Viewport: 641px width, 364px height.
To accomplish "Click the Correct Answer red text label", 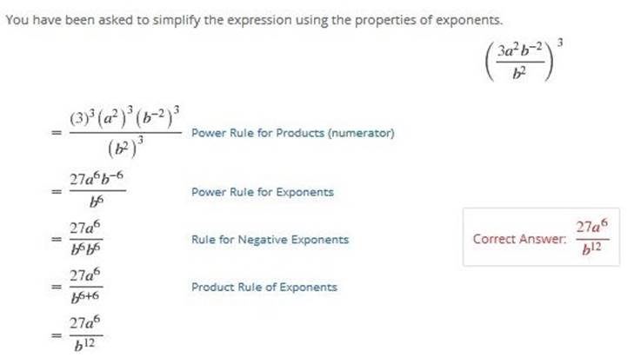I will (519, 239).
